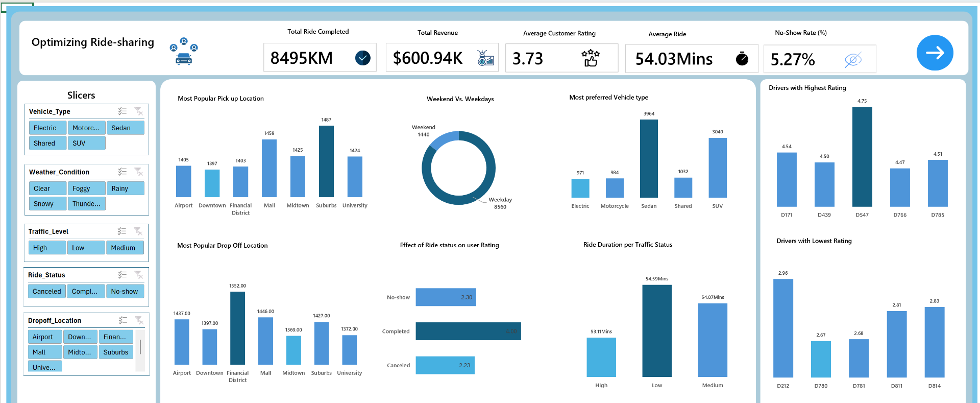Click the No-show bar in rating chart
The height and width of the screenshot is (403, 980).
tap(446, 297)
